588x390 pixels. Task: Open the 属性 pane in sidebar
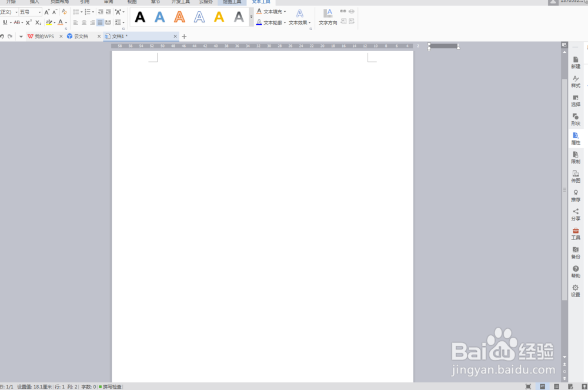click(x=576, y=139)
